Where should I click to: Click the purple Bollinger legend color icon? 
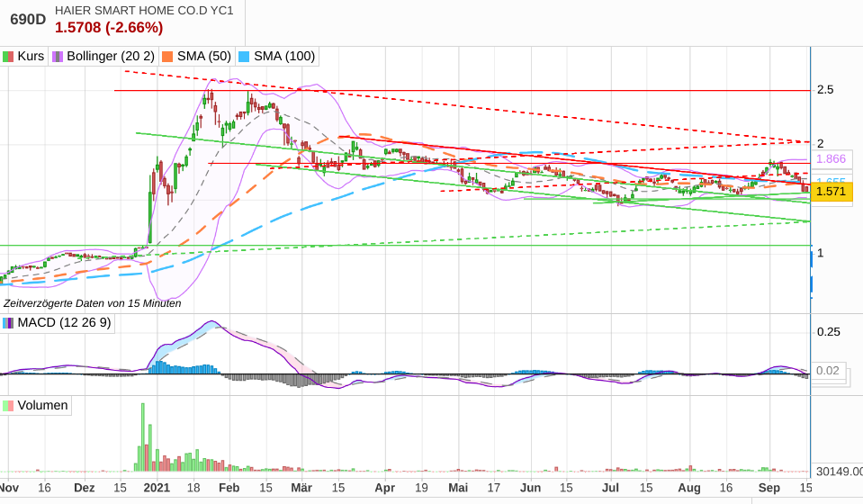coord(58,57)
